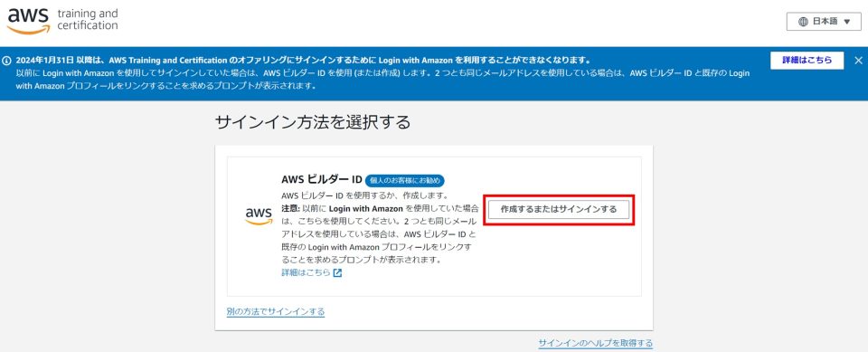Click the info icon in the banner

tap(6, 61)
